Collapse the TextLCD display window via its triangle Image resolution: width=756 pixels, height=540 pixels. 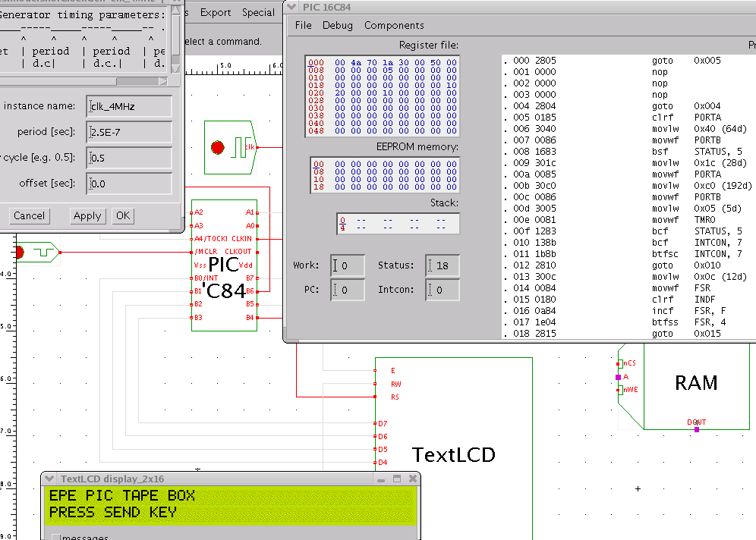(x=49, y=478)
